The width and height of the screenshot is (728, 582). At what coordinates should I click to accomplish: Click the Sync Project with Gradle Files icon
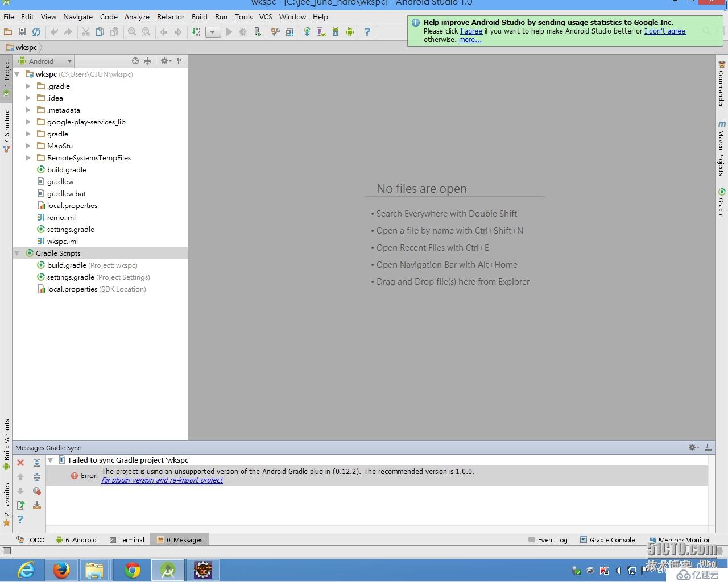pos(307,32)
